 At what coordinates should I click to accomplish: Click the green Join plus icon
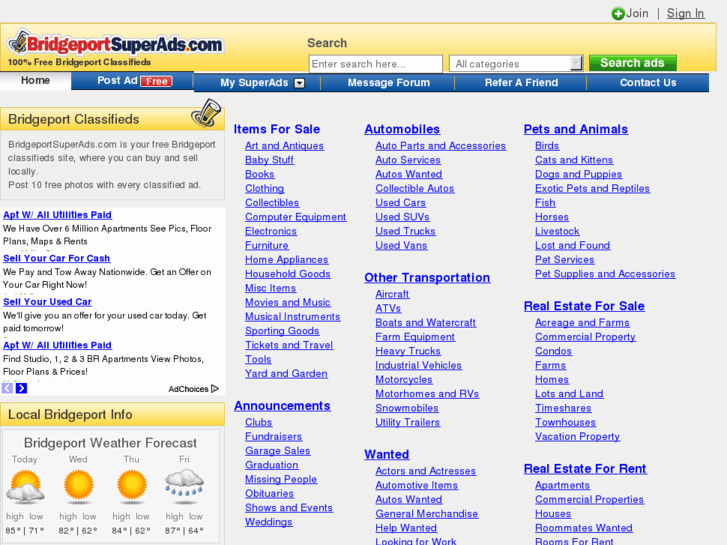(x=618, y=13)
